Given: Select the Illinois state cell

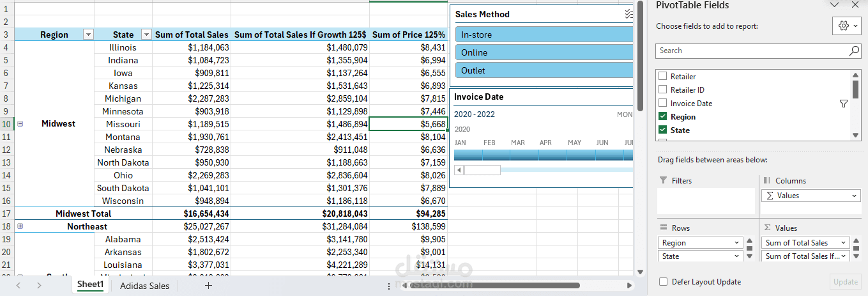Looking at the screenshot, I should [x=123, y=47].
